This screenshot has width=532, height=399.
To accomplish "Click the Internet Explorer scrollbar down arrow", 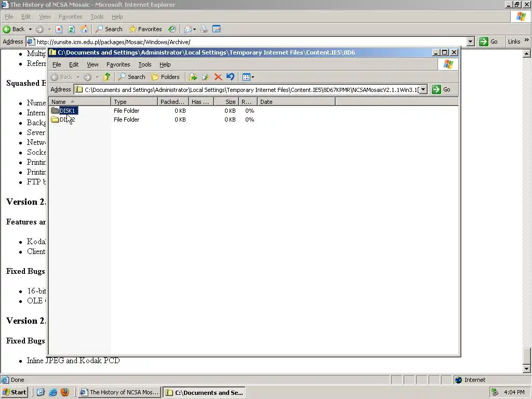I will (526, 369).
